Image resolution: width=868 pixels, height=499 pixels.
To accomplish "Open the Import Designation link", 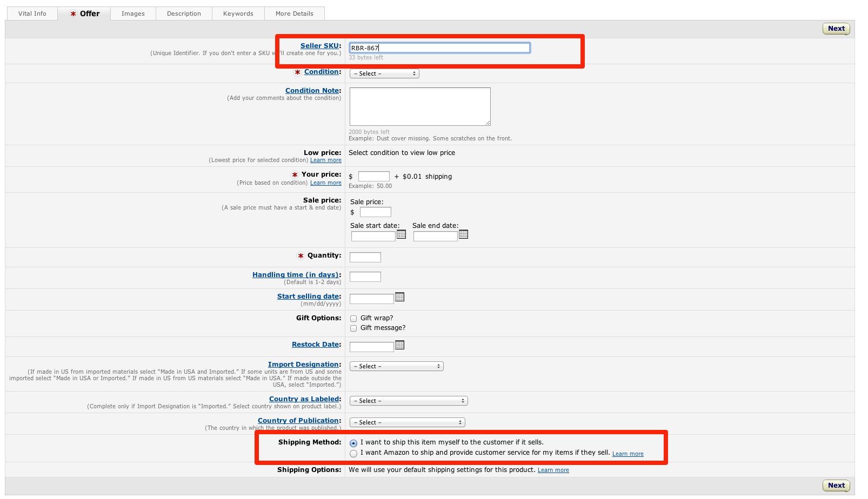I will tap(303, 365).
